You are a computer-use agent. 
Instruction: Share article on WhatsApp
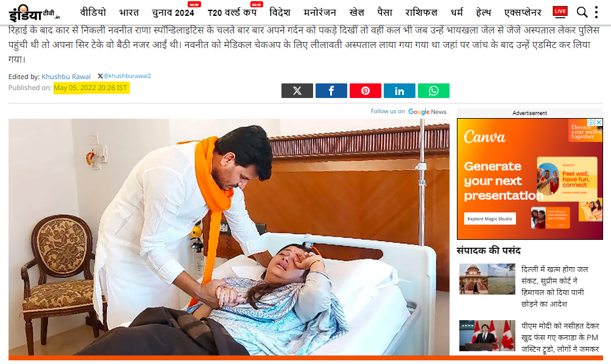434,91
